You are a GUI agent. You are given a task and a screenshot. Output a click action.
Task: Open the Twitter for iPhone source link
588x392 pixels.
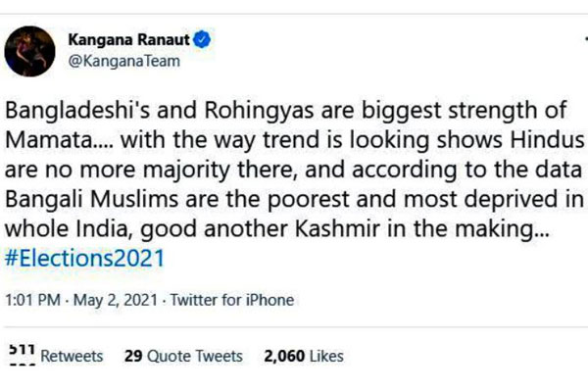pyautogui.click(x=232, y=300)
